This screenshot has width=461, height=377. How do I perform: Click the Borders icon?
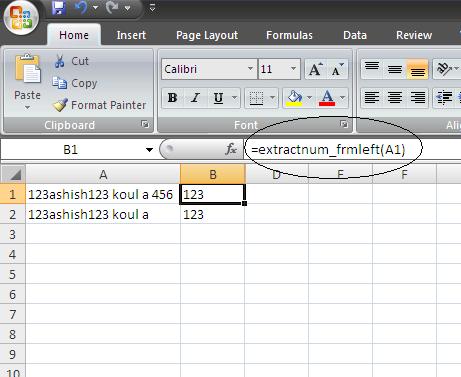256,98
